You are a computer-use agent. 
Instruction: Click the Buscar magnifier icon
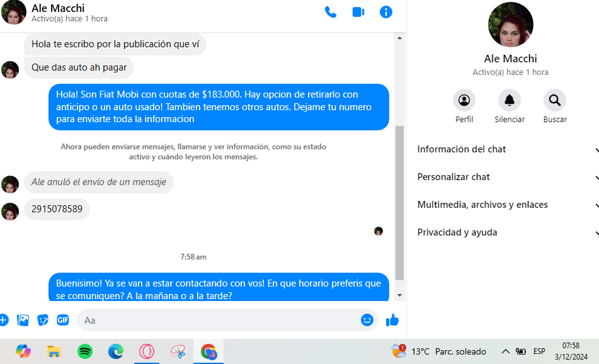click(x=555, y=100)
